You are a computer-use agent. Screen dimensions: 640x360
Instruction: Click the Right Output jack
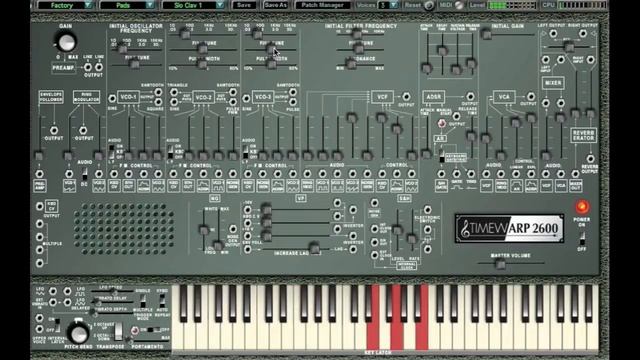[583, 34]
